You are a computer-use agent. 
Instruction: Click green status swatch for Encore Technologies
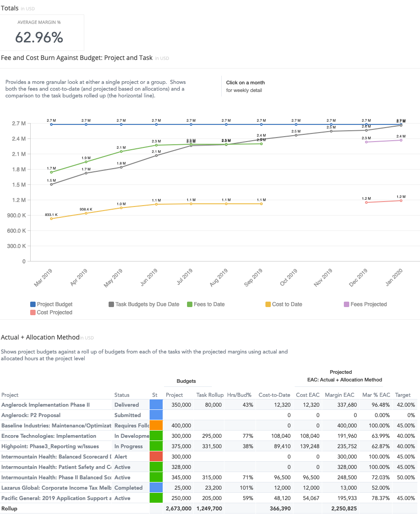coord(156,436)
